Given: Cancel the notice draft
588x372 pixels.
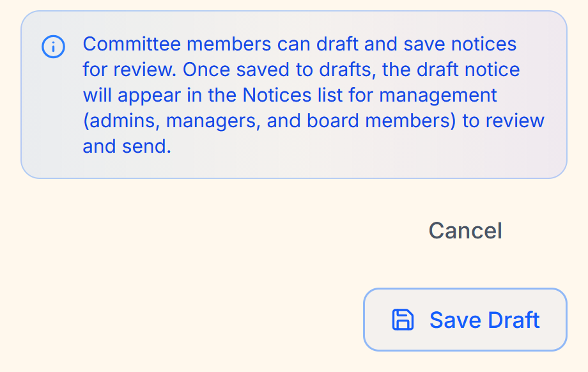Looking at the screenshot, I should [x=465, y=231].
